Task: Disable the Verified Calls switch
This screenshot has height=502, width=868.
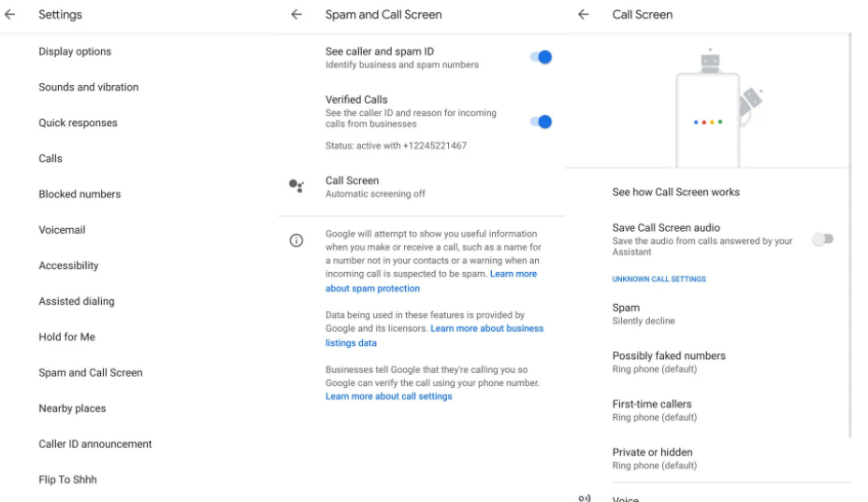Action: click(541, 122)
